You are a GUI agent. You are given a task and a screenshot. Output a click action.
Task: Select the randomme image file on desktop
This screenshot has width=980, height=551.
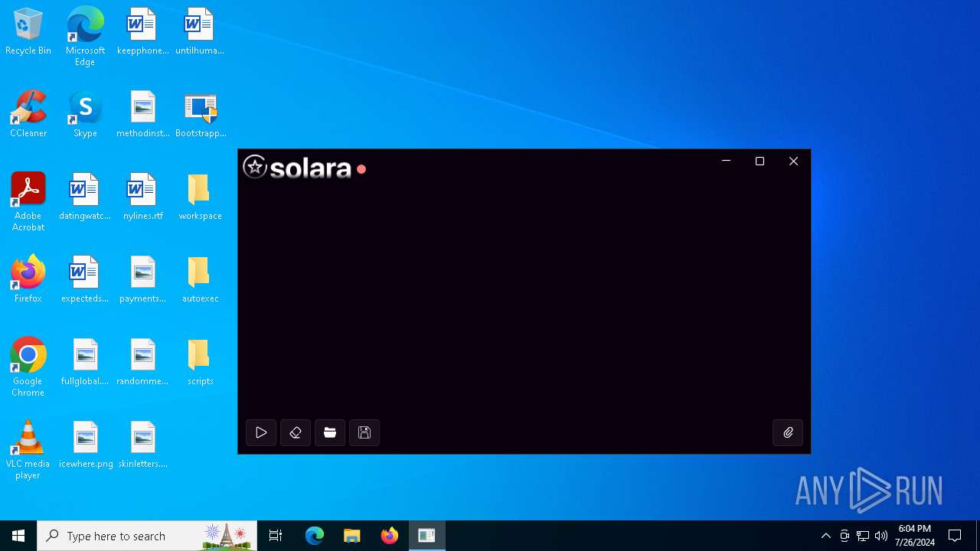142,363
